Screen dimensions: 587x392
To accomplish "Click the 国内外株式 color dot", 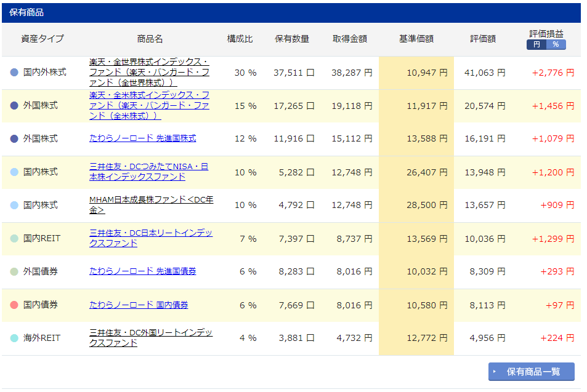I will coord(14,72).
